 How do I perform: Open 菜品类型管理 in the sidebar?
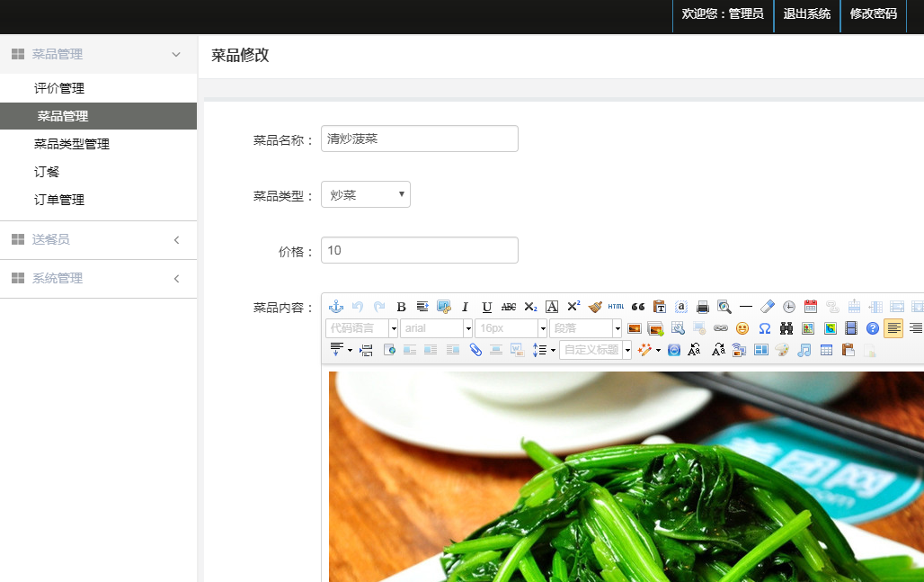click(72, 144)
